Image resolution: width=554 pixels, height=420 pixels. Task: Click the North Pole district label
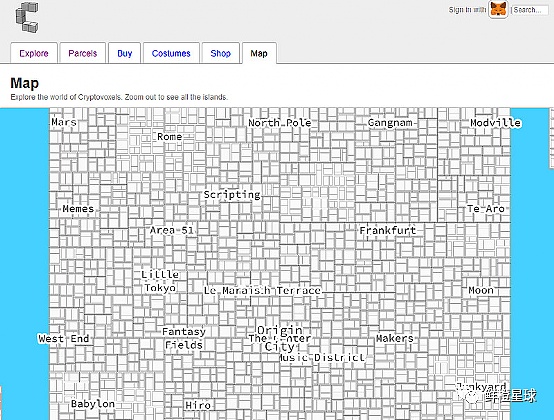pos(280,123)
